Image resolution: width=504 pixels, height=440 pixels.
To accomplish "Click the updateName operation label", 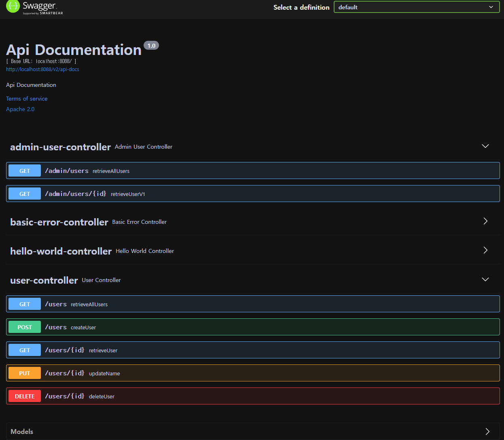I will 104,374.
